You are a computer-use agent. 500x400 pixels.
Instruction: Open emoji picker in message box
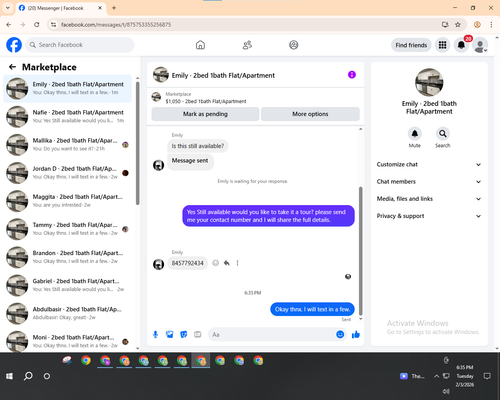pos(340,334)
